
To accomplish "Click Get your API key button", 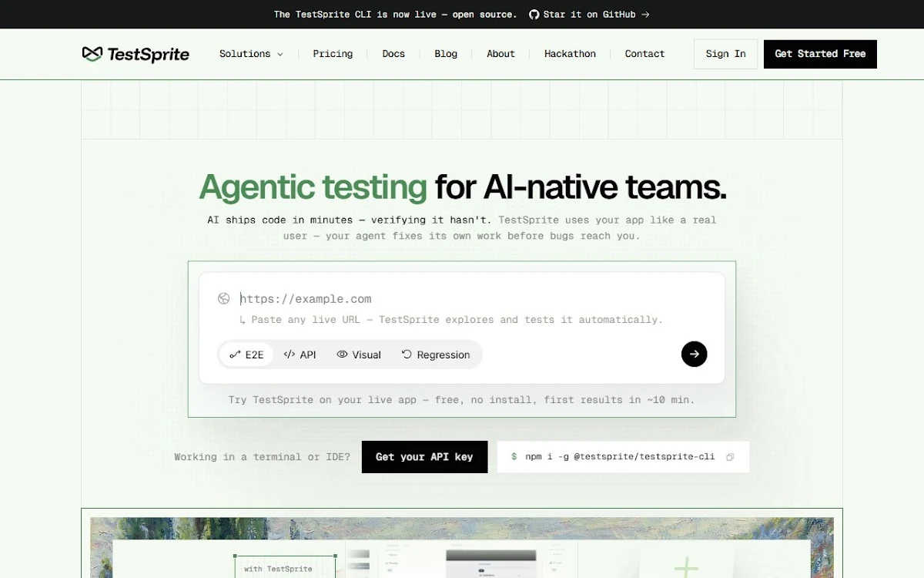I will 424,457.
